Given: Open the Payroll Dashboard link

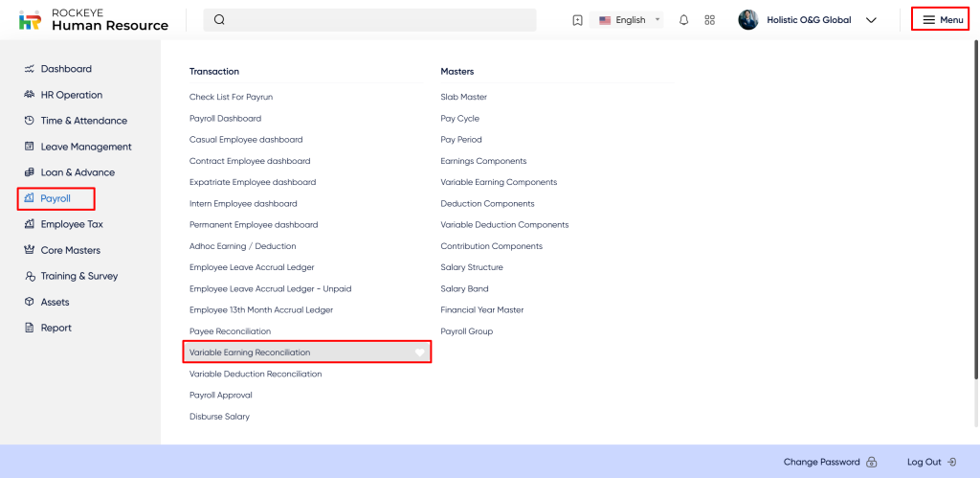Looking at the screenshot, I should 225,119.
